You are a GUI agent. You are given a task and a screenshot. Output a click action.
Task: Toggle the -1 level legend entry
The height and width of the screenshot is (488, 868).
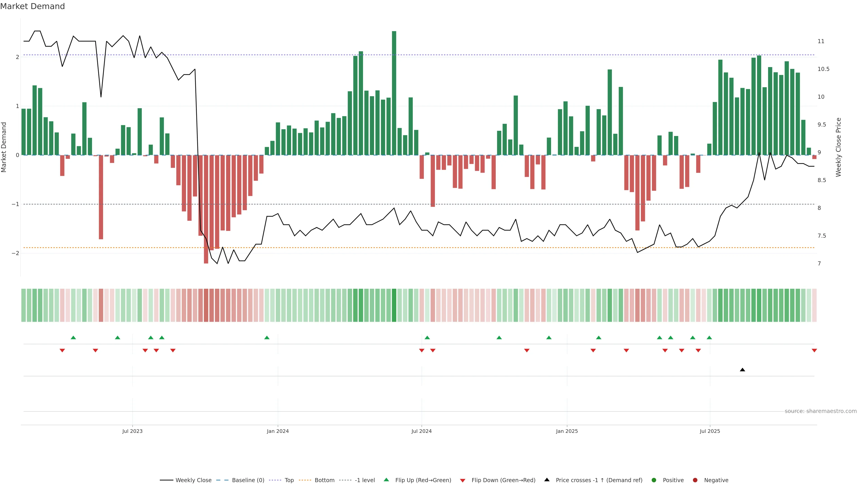coord(365,480)
